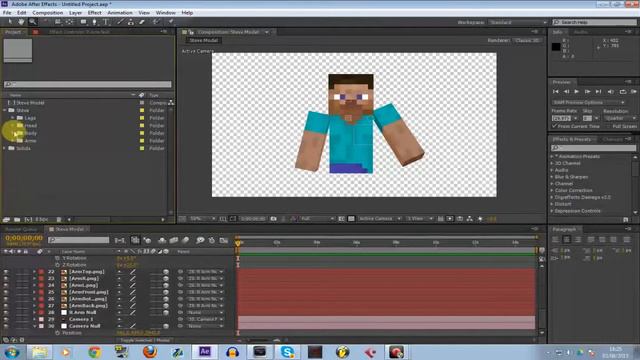Open parent dropdown for R.Arm Null layer
Image resolution: width=640 pixels, height=360 pixels.
pos(205,313)
